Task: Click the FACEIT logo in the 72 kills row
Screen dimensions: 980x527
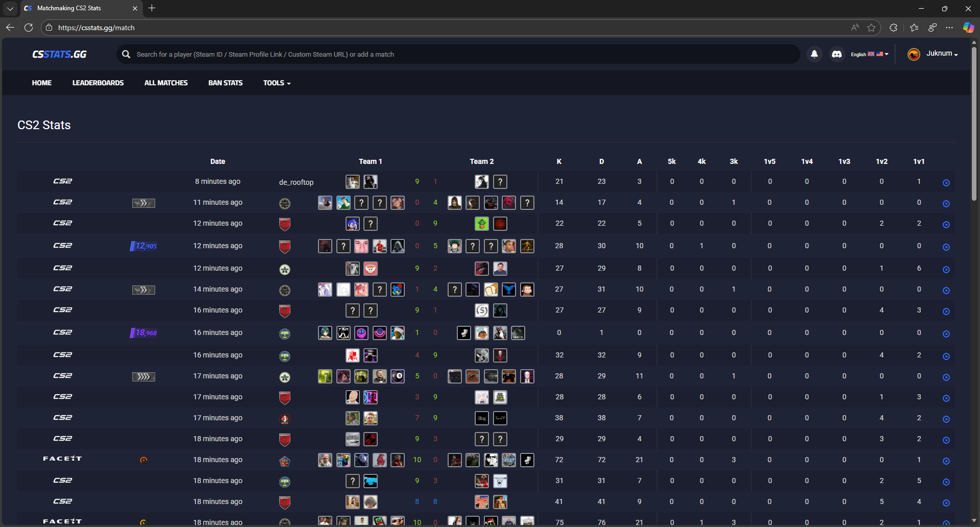Action: coord(62,459)
